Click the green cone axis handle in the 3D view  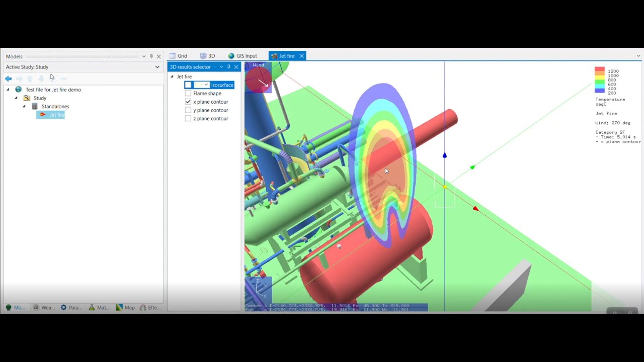pos(472,167)
